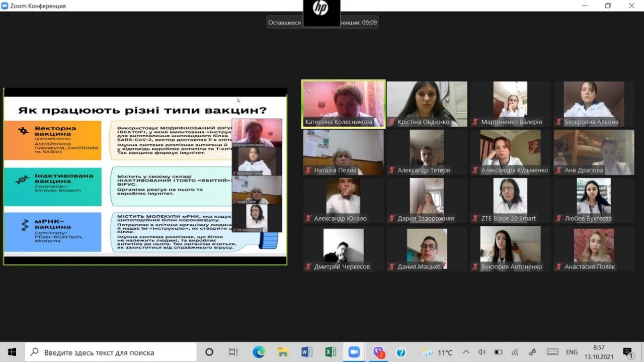Screen dimensions: 644x362
Task: Launch Microsoft Edge from the taskbar
Action: pyautogui.click(x=259, y=352)
